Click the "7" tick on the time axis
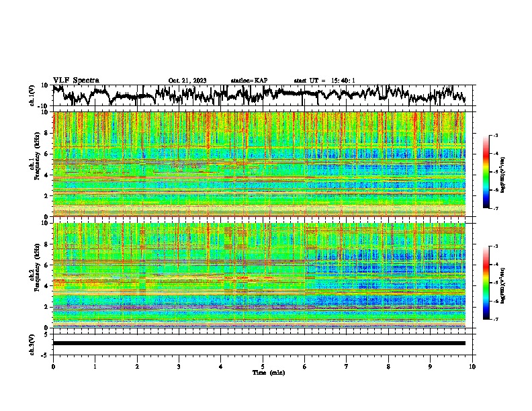This screenshot has width=532, height=411. tap(347, 367)
